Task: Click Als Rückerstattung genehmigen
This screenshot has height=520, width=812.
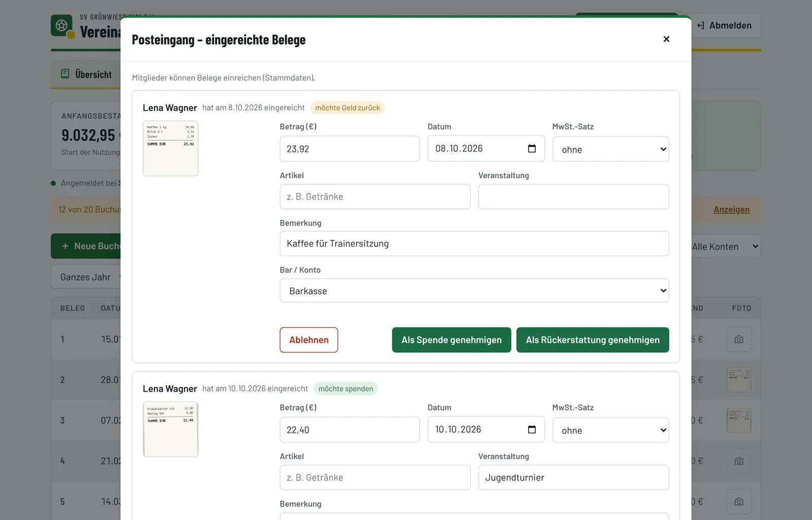Action: click(593, 340)
